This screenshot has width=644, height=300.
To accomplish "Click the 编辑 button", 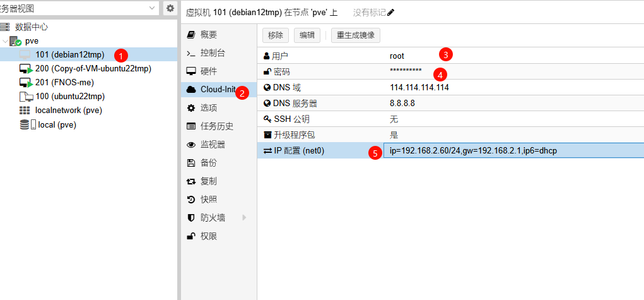I will [307, 35].
